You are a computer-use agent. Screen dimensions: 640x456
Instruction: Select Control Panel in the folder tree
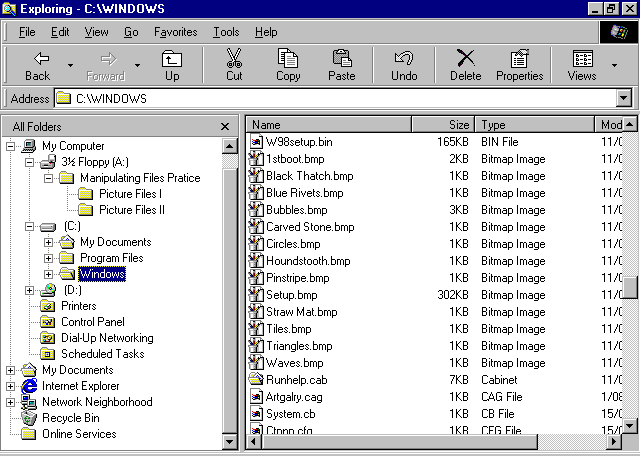tap(92, 322)
